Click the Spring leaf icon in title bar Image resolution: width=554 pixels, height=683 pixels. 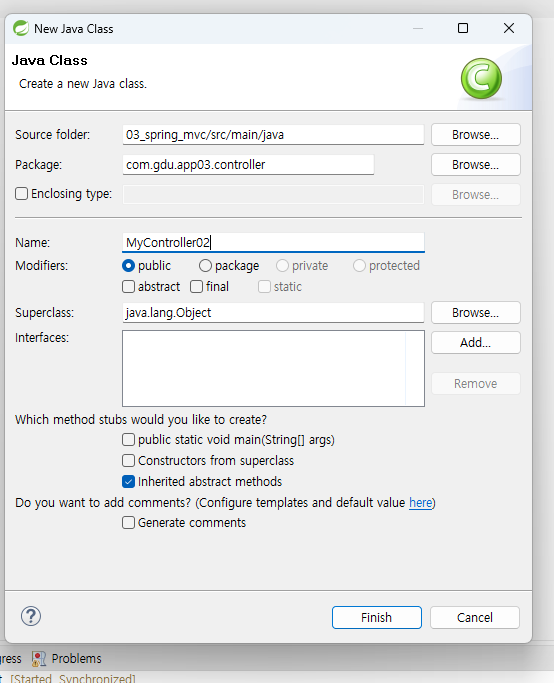click(x=20, y=28)
